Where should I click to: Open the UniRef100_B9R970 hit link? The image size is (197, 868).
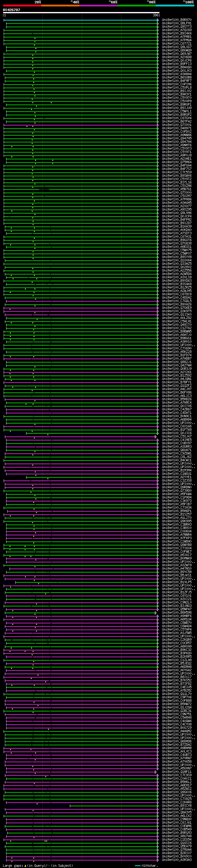click(176, 20)
